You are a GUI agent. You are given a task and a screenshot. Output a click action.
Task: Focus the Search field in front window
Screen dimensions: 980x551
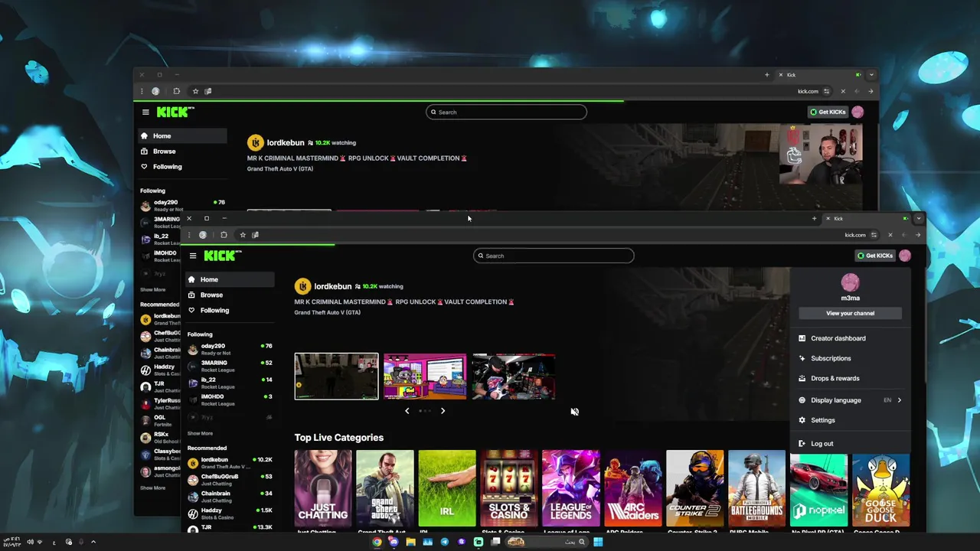click(x=554, y=256)
